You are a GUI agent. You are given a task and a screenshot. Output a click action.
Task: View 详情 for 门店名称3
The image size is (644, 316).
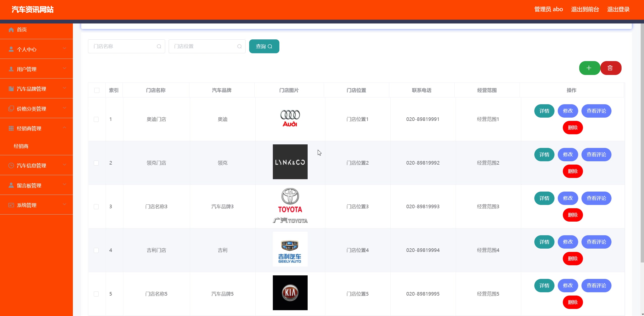tap(544, 198)
